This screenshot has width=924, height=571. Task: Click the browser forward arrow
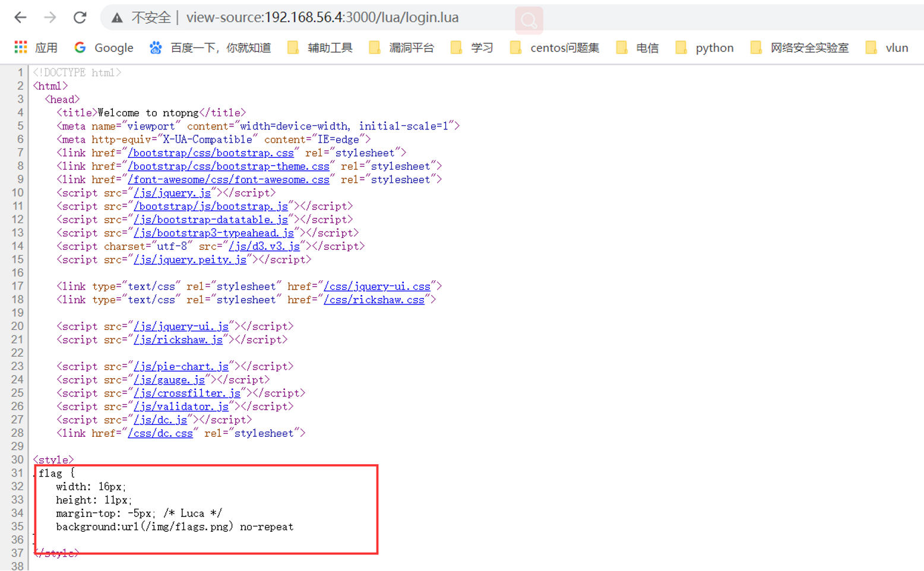click(x=50, y=18)
